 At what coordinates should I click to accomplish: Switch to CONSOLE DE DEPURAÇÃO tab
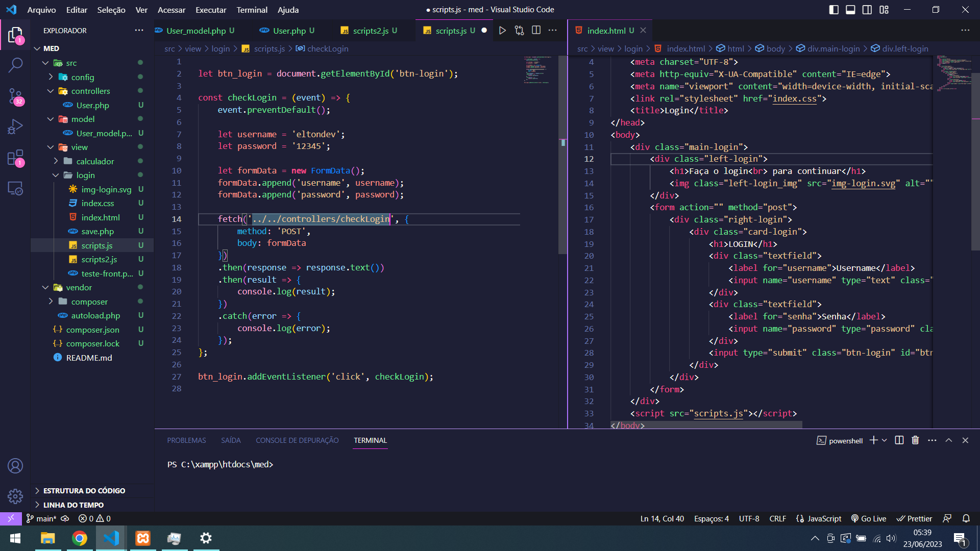click(297, 440)
